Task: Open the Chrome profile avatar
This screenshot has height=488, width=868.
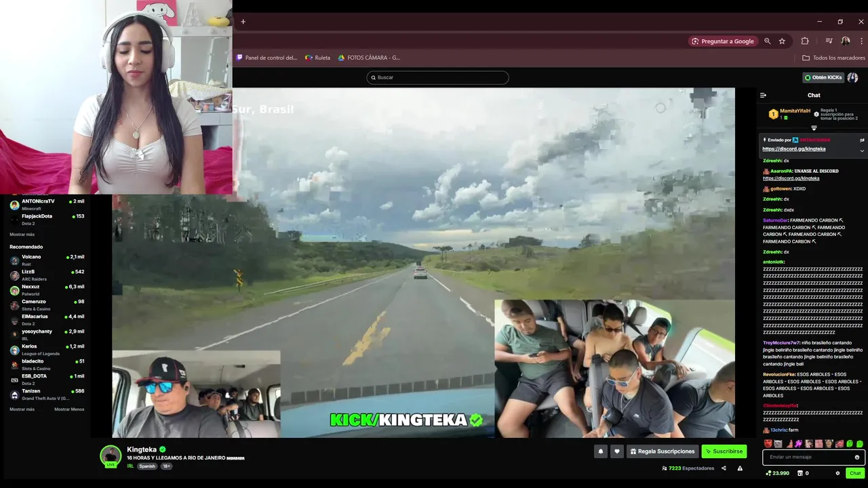Action: (846, 41)
